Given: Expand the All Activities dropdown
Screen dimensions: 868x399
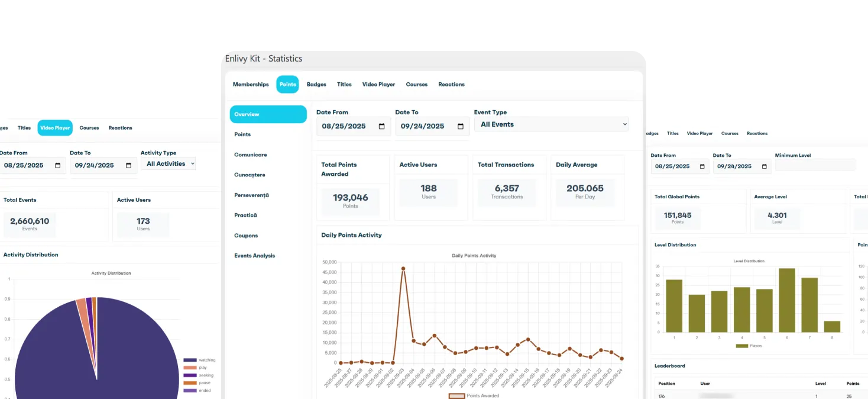Looking at the screenshot, I should point(168,163).
